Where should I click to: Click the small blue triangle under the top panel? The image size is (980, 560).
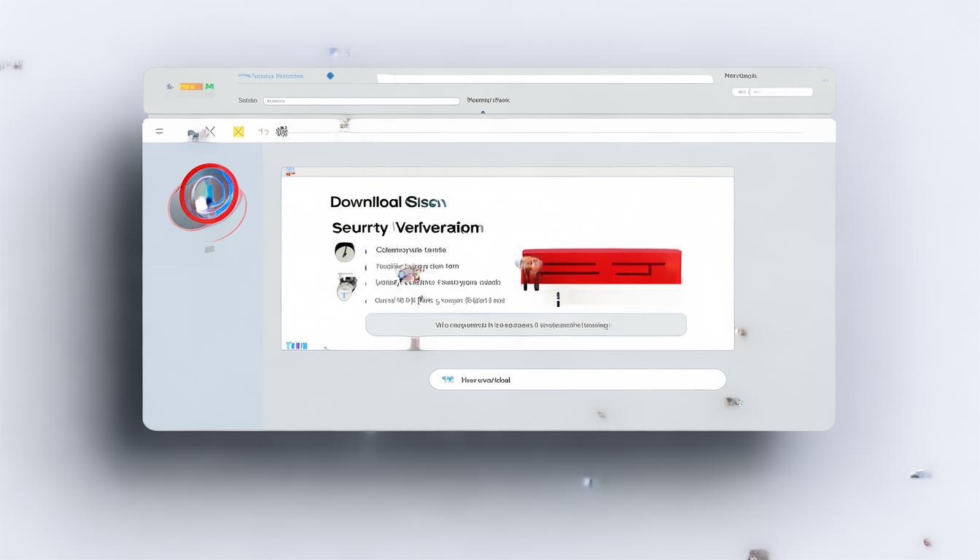pos(483,112)
